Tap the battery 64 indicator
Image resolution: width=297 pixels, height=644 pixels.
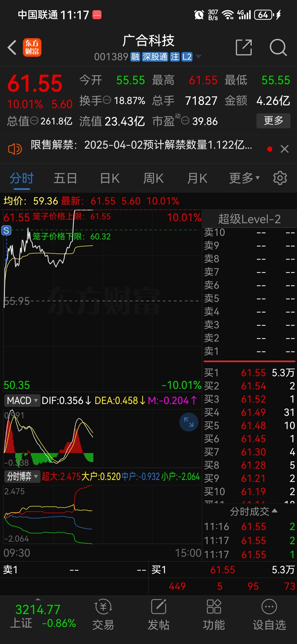tap(264, 15)
